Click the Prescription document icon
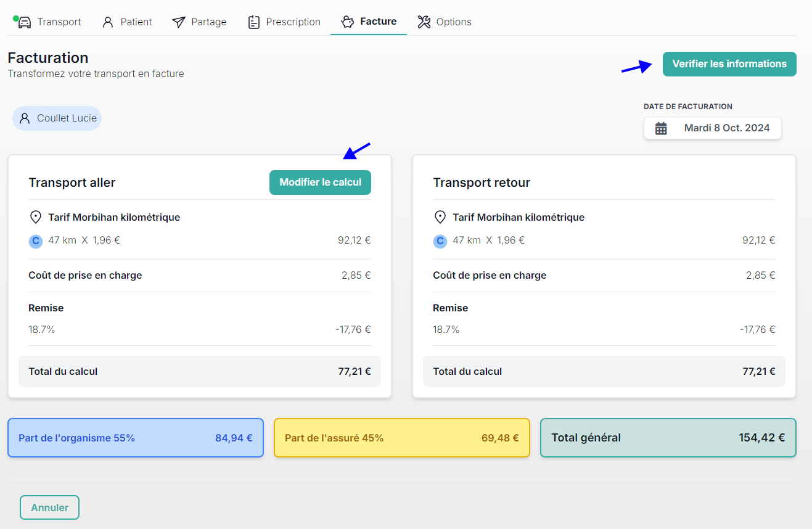 (x=253, y=22)
